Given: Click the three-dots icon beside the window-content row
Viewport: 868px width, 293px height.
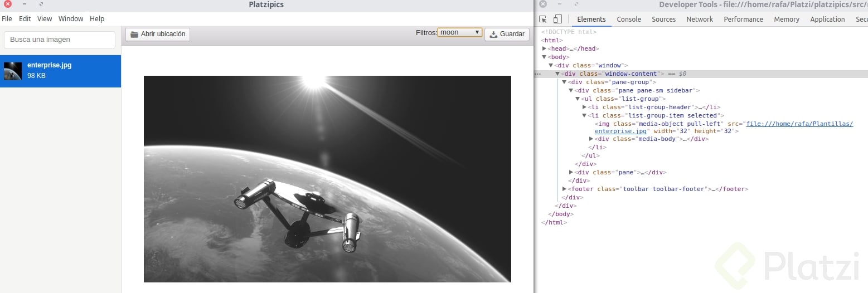Looking at the screenshot, I should pos(537,74).
